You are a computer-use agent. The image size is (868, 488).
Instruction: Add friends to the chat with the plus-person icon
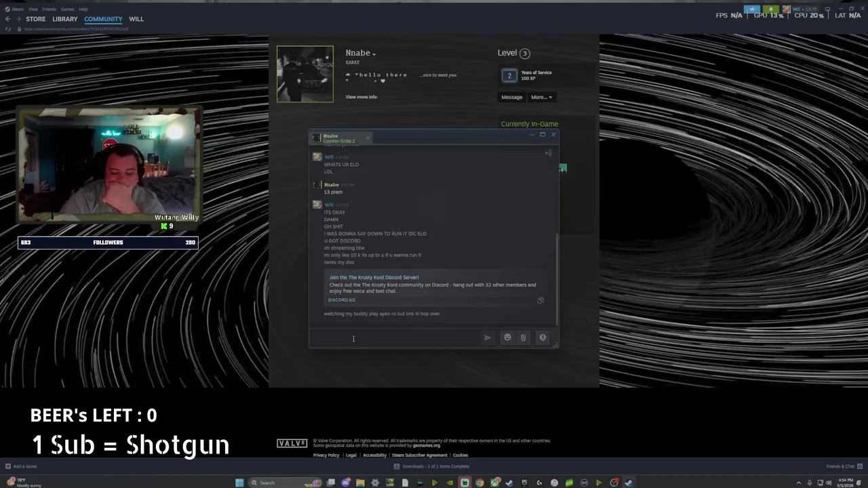pos(548,153)
